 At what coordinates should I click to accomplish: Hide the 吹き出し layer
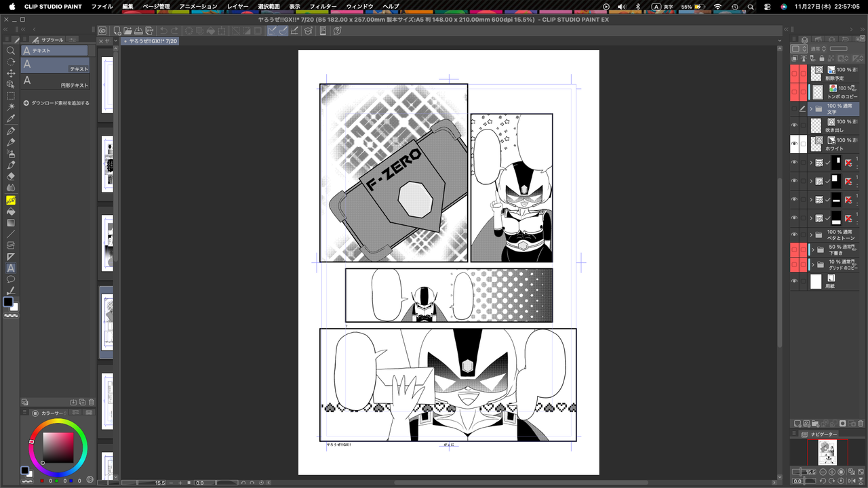[x=794, y=125]
